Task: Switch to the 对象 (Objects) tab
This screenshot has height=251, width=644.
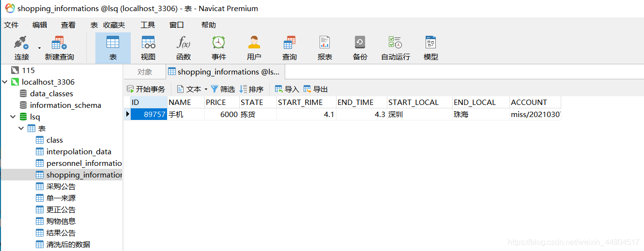Action: (144, 72)
